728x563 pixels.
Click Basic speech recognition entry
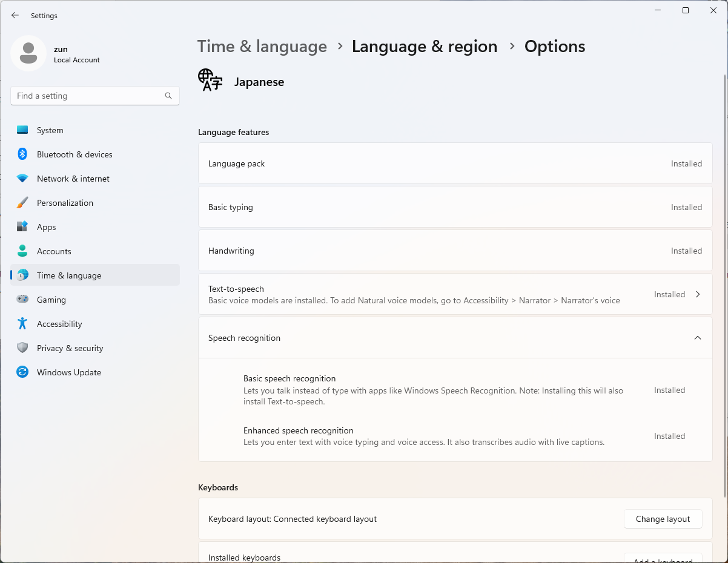click(455, 390)
